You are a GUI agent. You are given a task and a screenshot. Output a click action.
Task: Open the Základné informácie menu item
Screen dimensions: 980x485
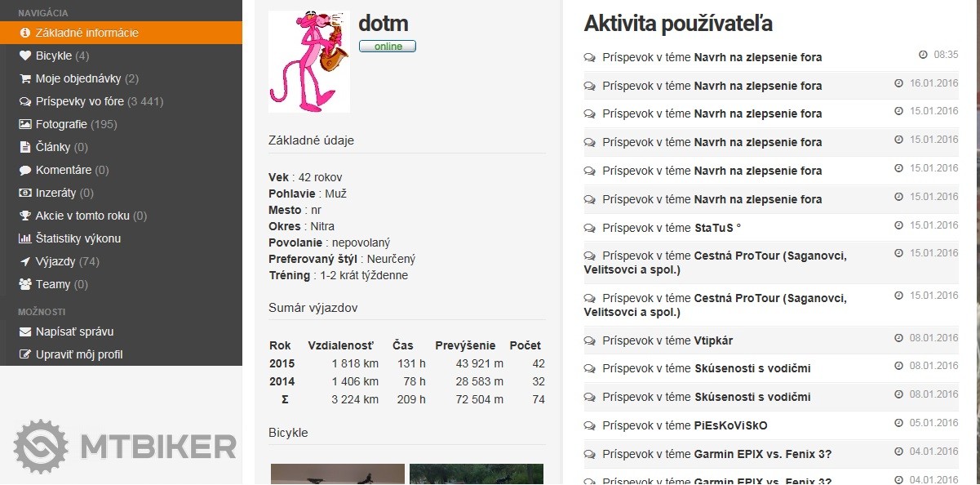pyautogui.click(x=86, y=33)
